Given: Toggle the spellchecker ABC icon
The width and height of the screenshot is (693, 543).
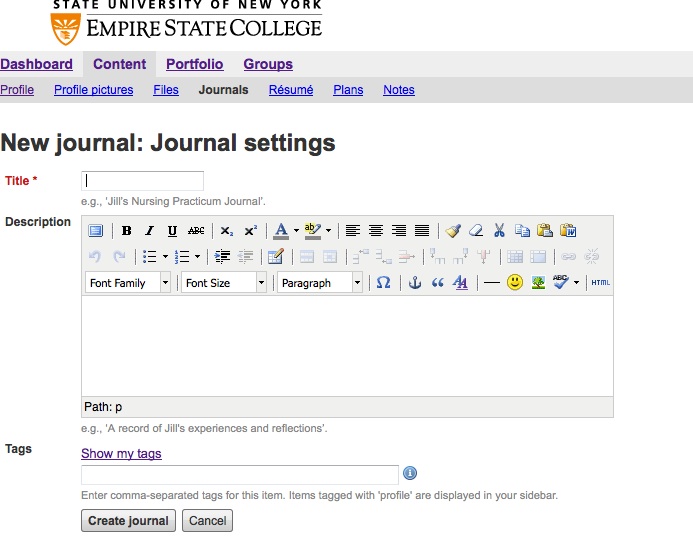Looking at the screenshot, I should [x=560, y=282].
